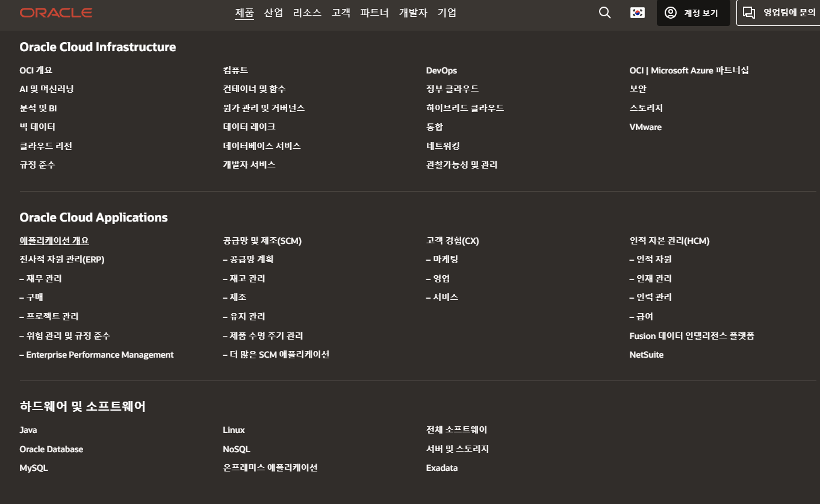Open 관찰가능성 및 관리 link
The width and height of the screenshot is (820, 504).
tap(462, 165)
